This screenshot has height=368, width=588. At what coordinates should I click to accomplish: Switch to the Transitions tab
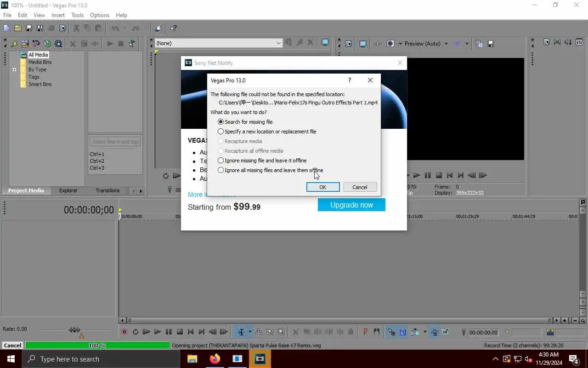click(x=107, y=190)
